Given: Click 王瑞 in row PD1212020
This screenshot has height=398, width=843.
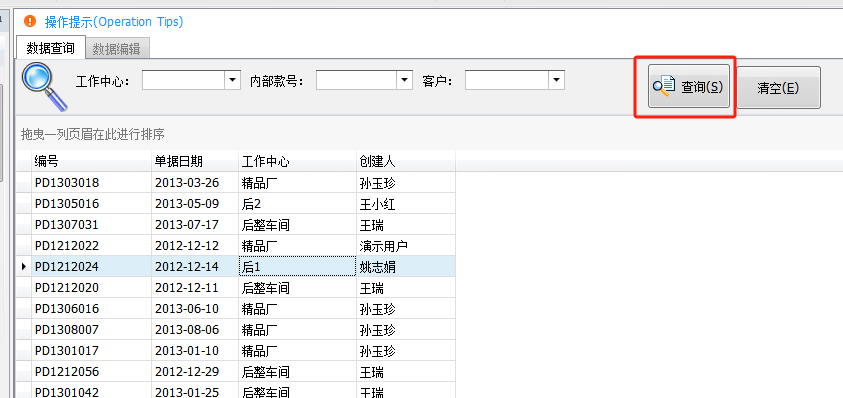Looking at the screenshot, I should 406,288.
